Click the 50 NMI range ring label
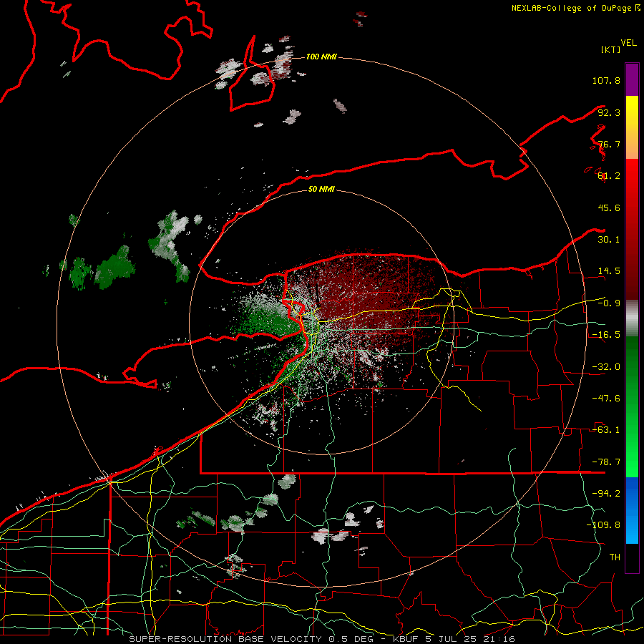Viewport: 644px width, 644px height. click(x=321, y=190)
